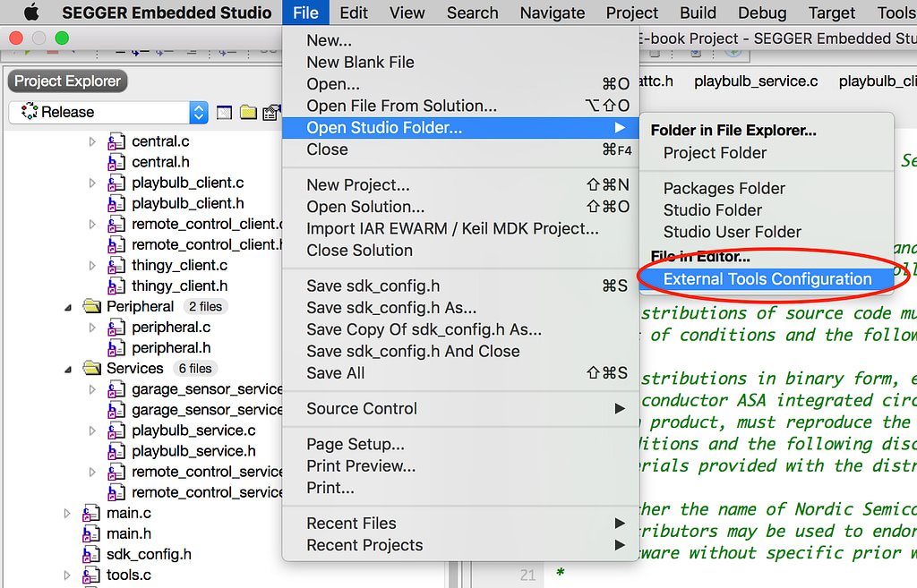Switch to the playbulb_service.c editor tab
Image resolution: width=917 pixels, height=588 pixels.
coord(756,81)
